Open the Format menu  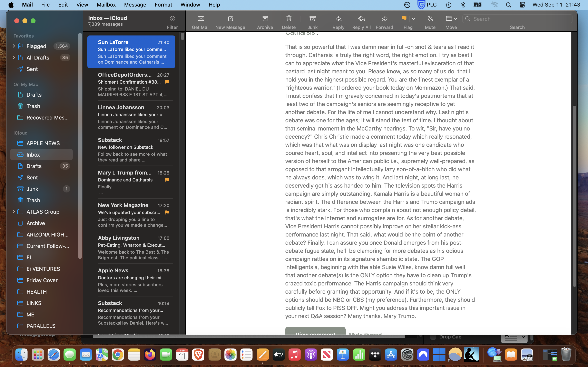coord(163,5)
